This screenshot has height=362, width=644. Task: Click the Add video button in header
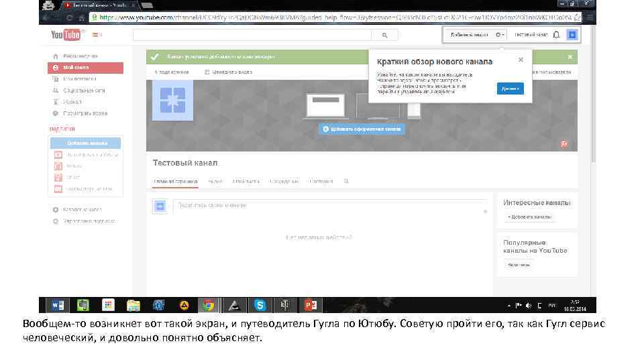click(x=469, y=35)
